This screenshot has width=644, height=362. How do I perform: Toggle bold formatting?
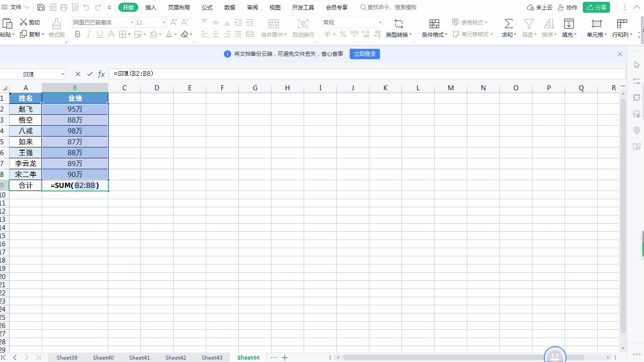[x=77, y=34]
